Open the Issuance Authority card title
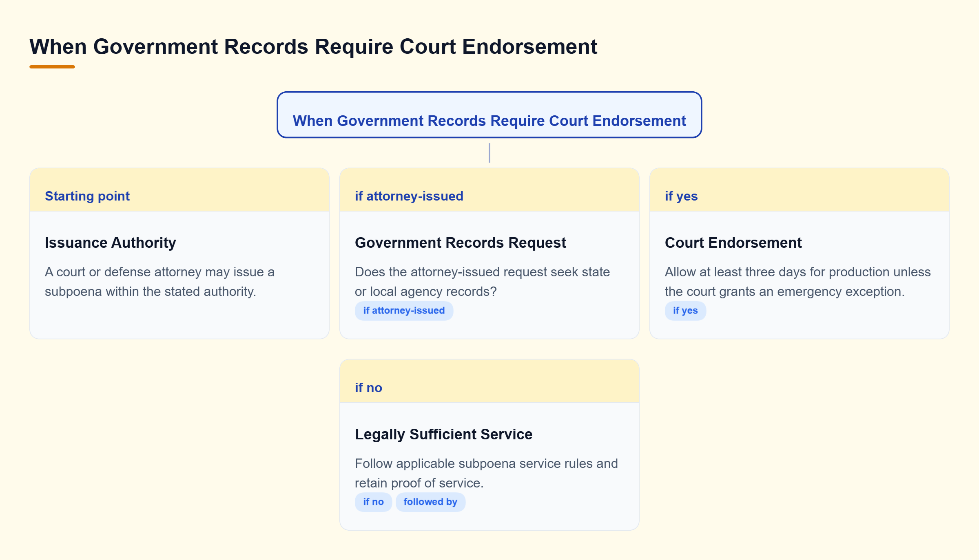 click(x=111, y=243)
